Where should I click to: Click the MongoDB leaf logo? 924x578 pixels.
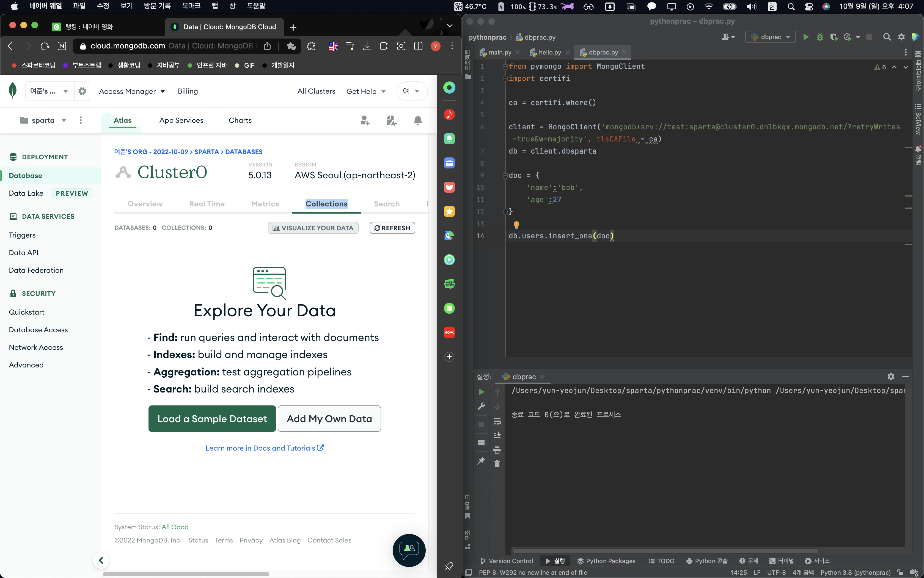click(x=13, y=91)
